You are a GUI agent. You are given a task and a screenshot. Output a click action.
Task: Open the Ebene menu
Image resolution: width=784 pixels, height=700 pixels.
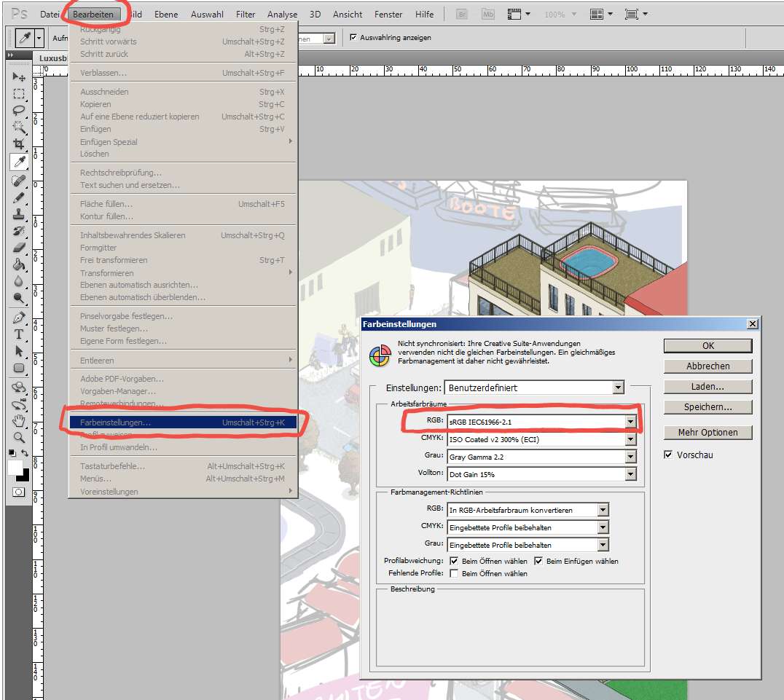point(166,15)
